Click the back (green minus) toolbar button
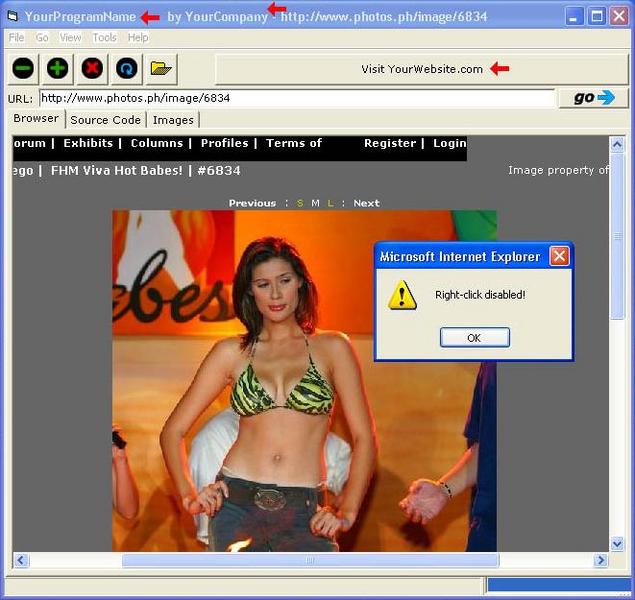 coord(24,69)
